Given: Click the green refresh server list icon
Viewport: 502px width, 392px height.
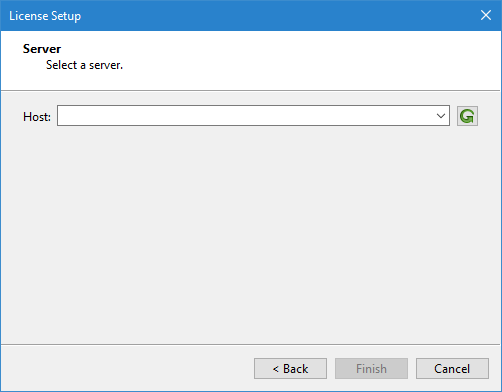Looking at the screenshot, I should click(x=467, y=116).
